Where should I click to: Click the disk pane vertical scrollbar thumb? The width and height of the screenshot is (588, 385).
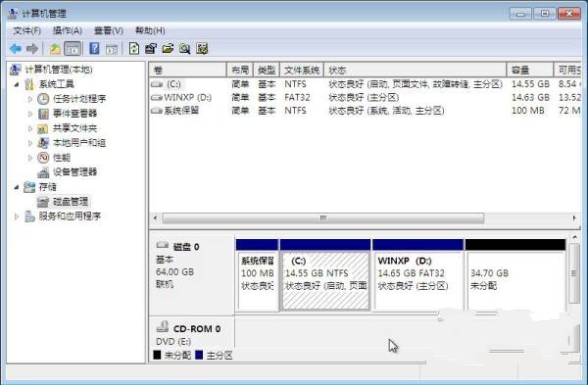pos(574,273)
